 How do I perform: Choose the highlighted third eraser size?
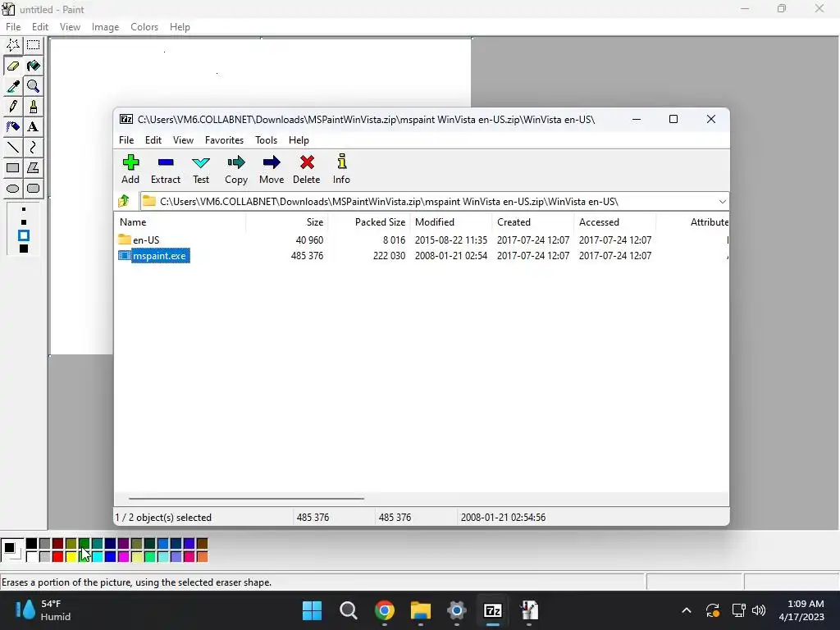coord(24,235)
